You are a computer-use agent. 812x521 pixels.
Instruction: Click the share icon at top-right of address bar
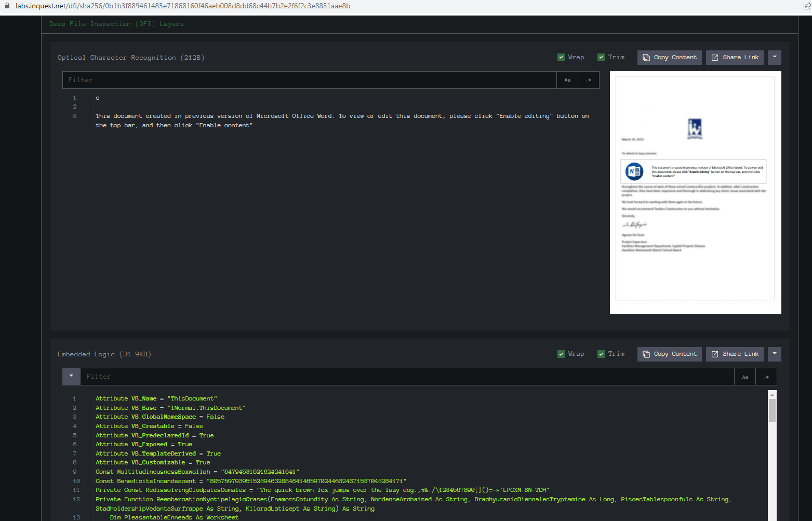pyautogui.click(x=807, y=6)
